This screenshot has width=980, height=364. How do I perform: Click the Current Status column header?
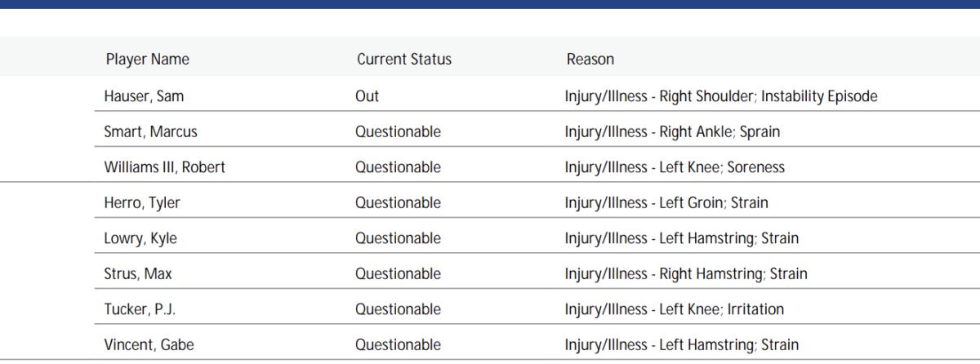click(x=403, y=60)
